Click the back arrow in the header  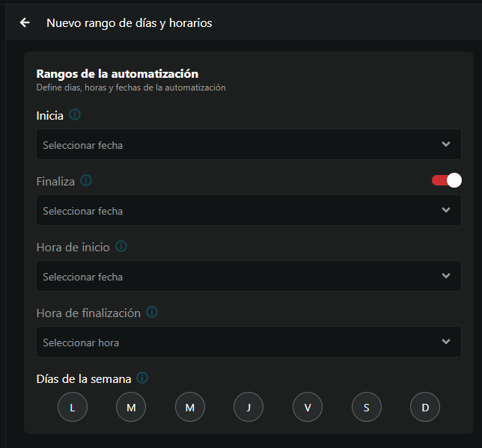pyautogui.click(x=25, y=22)
